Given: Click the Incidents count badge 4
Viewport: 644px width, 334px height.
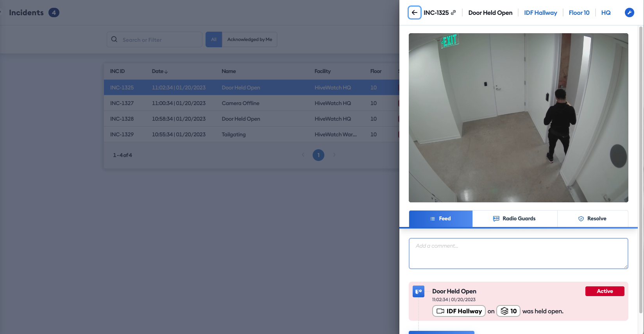Looking at the screenshot, I should click(54, 13).
